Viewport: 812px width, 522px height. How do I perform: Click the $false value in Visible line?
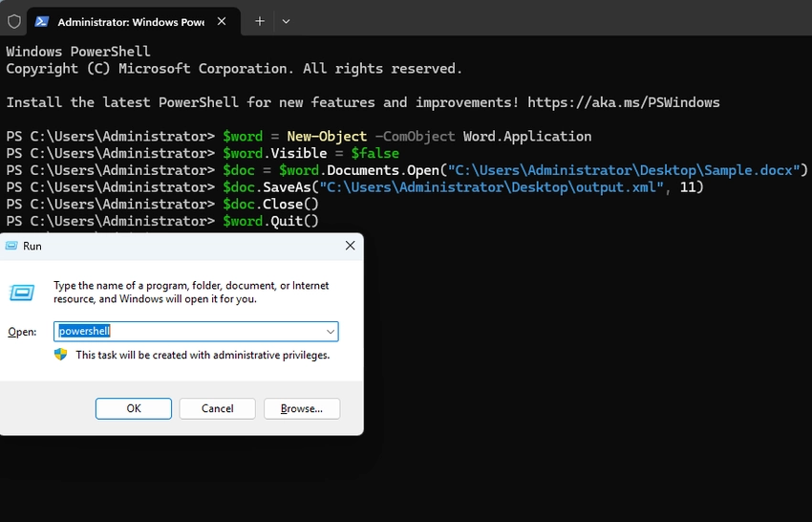374,153
